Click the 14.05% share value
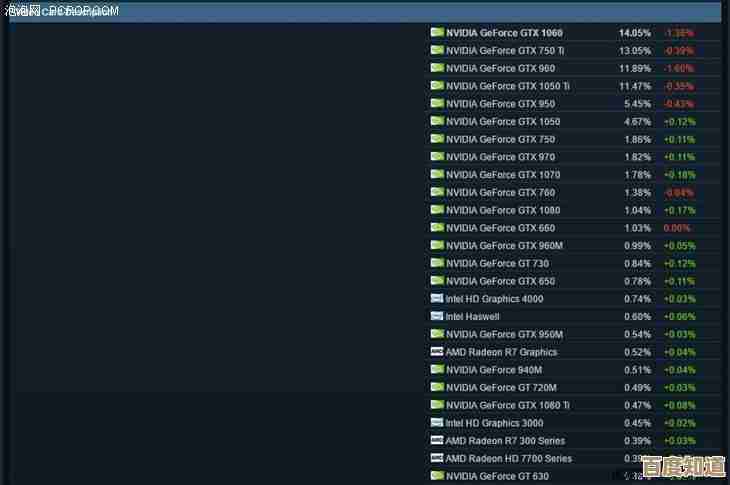Screen dimensions: 730x485 click(634, 33)
